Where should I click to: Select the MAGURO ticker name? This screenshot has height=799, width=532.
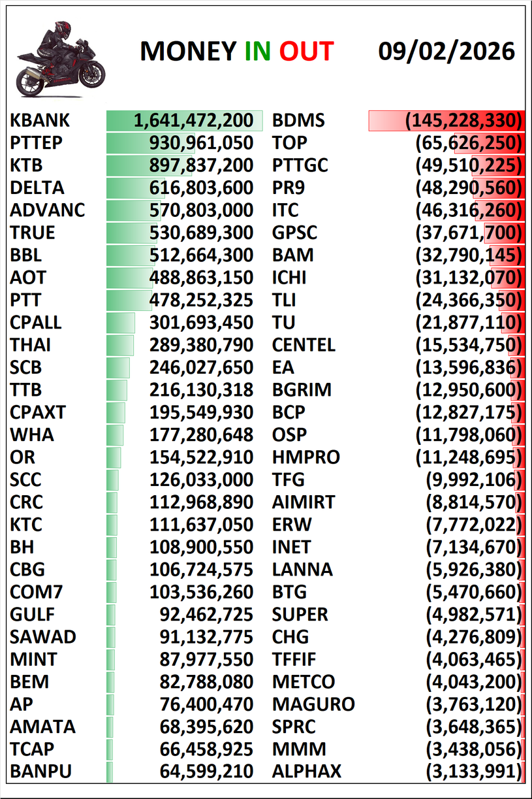(313, 704)
